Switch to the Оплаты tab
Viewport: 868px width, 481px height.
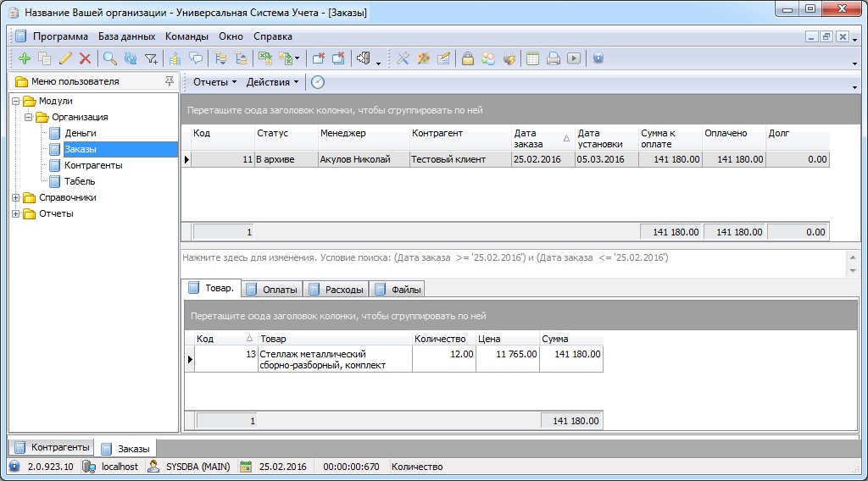(272, 289)
